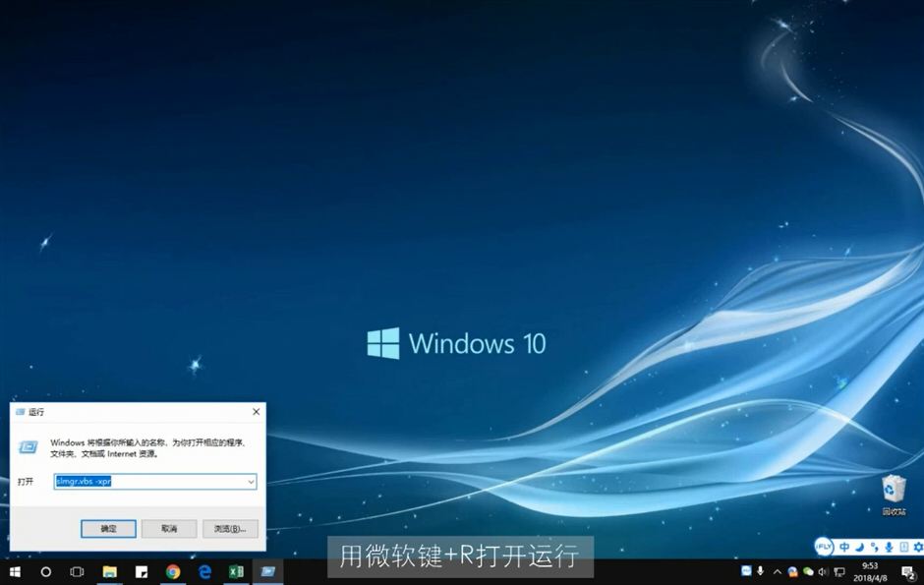Toggle iFLY punctuation mode icon
This screenshot has height=585, width=924.
tap(875, 548)
